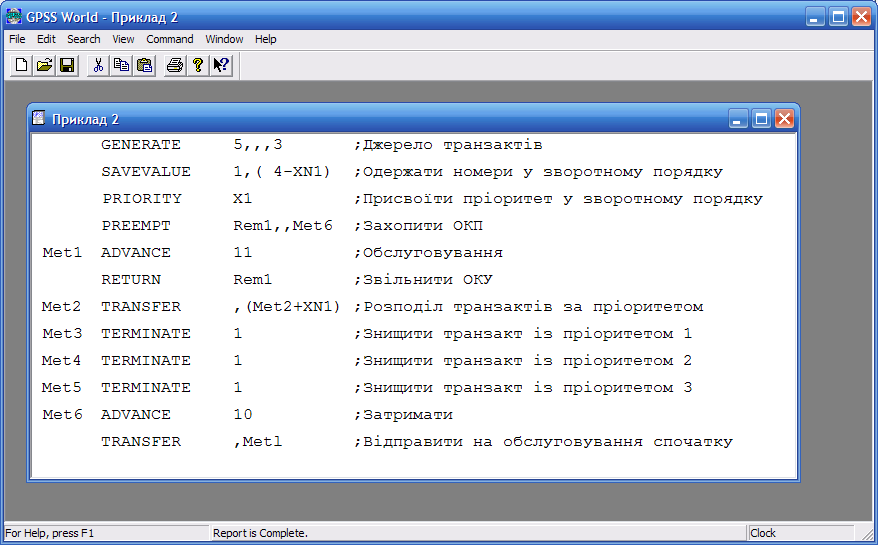Click the Clock status bar pane
The height and width of the screenshot is (545, 878).
click(x=801, y=533)
